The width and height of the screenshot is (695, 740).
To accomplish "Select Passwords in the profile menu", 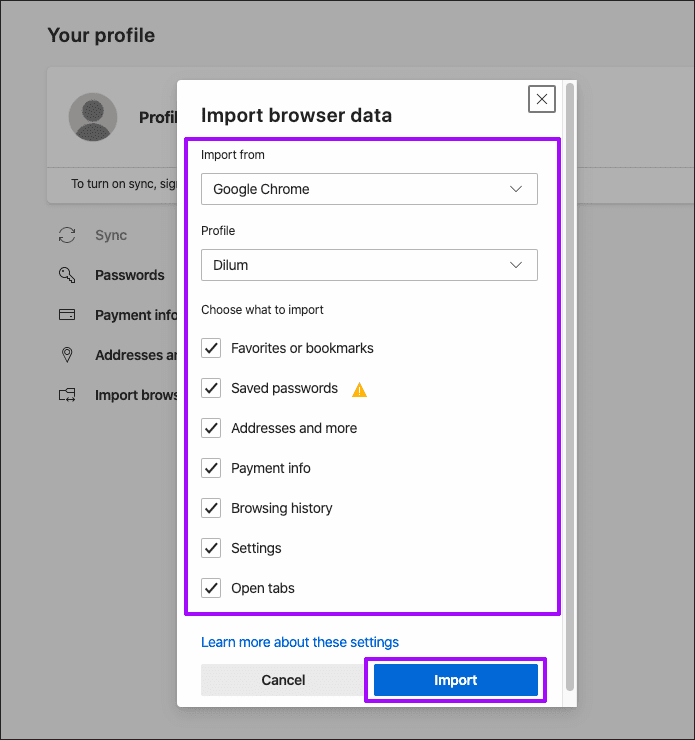I will [129, 275].
